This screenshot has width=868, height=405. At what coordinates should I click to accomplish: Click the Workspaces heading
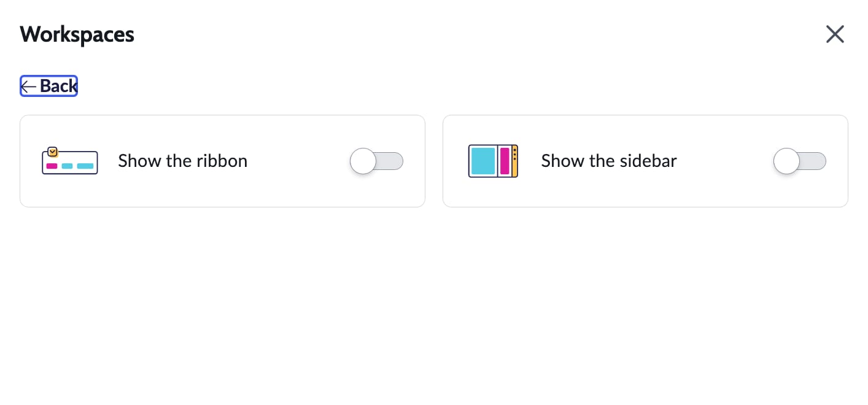[x=77, y=34]
